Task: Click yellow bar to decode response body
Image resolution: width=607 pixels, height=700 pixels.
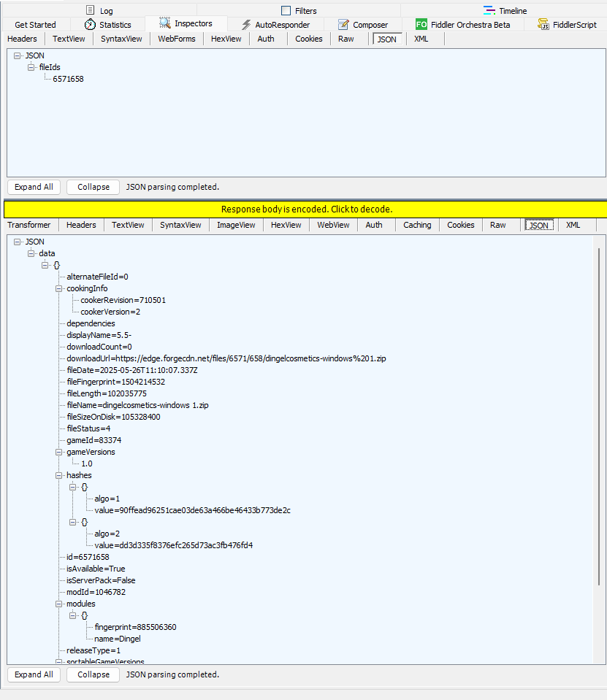Action: coord(306,209)
